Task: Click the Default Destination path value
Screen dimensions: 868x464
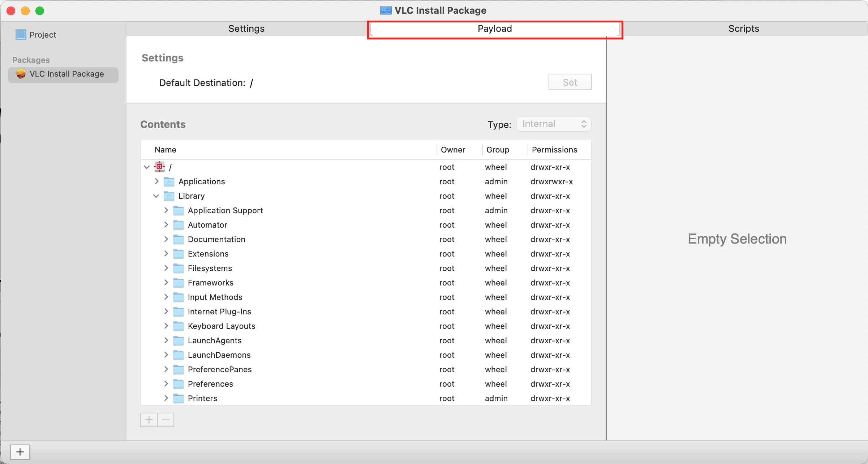Action: click(x=251, y=83)
